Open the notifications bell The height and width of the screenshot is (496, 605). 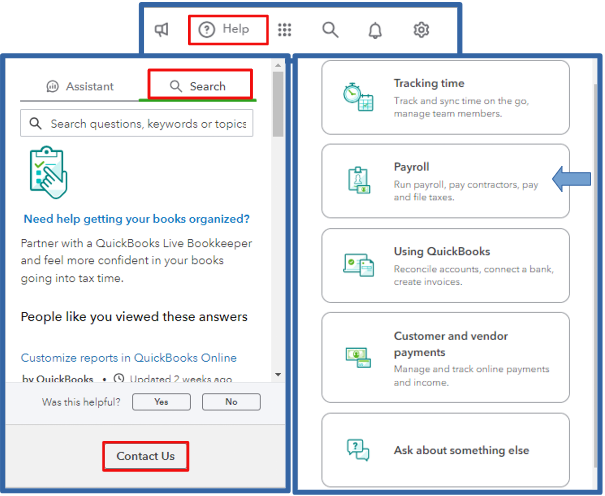coord(375,30)
